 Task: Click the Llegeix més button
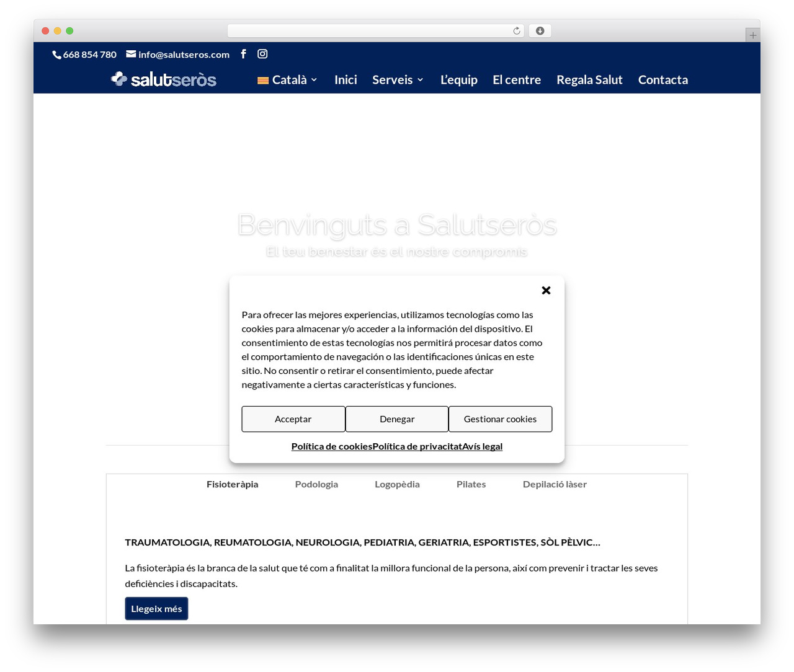(156, 609)
